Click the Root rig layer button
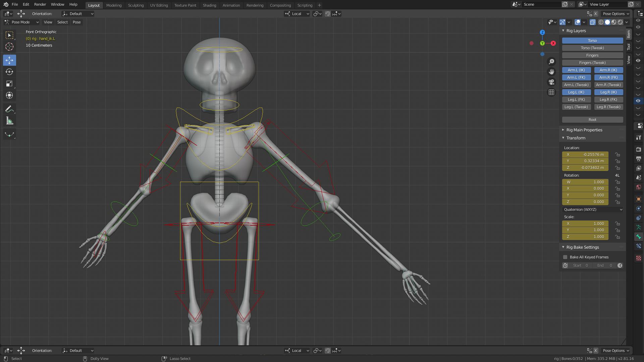 pos(592,120)
